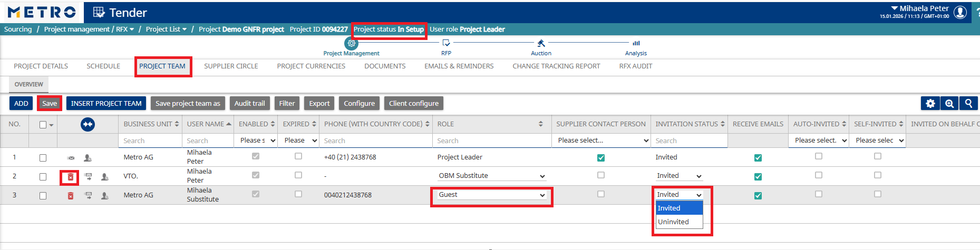980x250 pixels.
Task: Switch to Project Details tab
Action: pyautogui.click(x=41, y=66)
